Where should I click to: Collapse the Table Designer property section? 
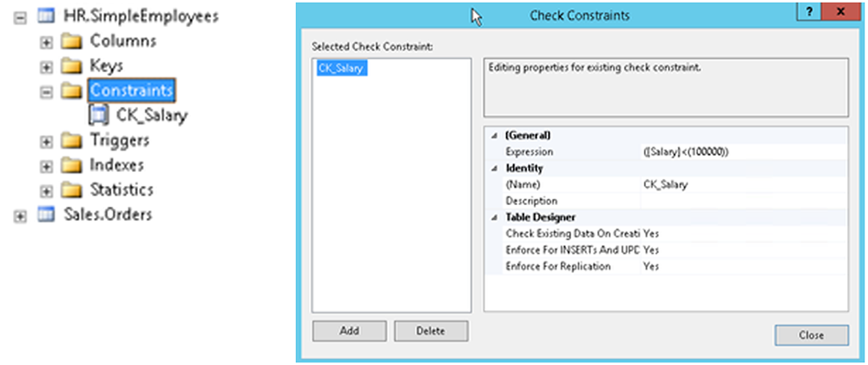[495, 217]
